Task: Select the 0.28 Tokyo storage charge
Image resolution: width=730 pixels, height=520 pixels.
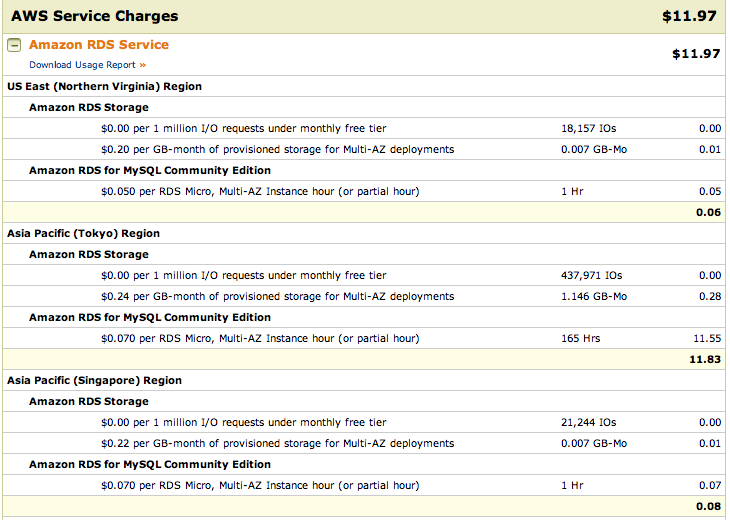Action: point(710,297)
